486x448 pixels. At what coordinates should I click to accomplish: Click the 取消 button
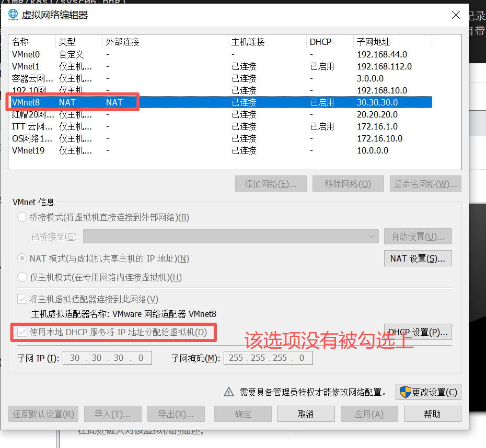(306, 414)
